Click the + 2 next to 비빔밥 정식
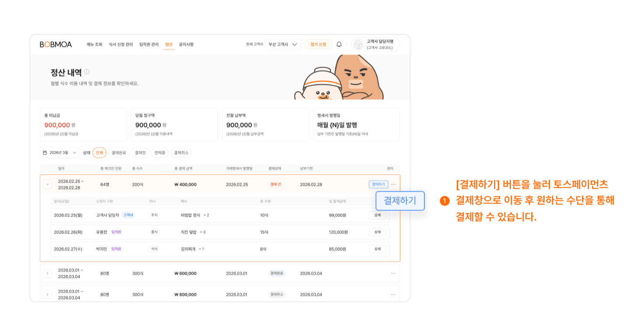The height and width of the screenshot is (336, 644). 206,215
